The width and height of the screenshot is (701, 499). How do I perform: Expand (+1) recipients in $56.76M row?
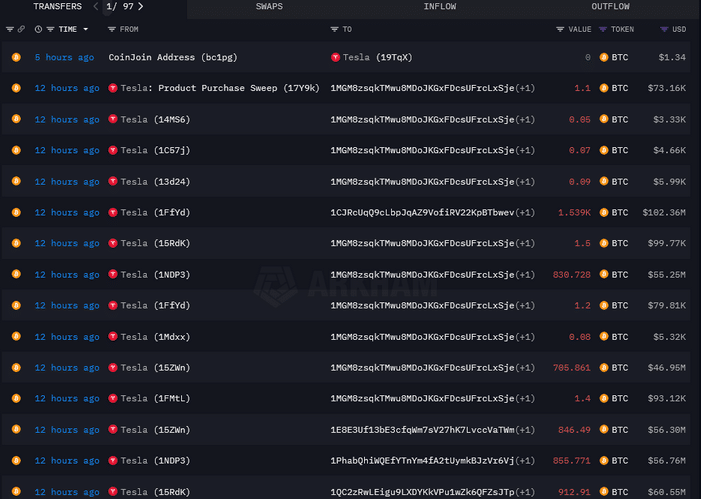525,461
